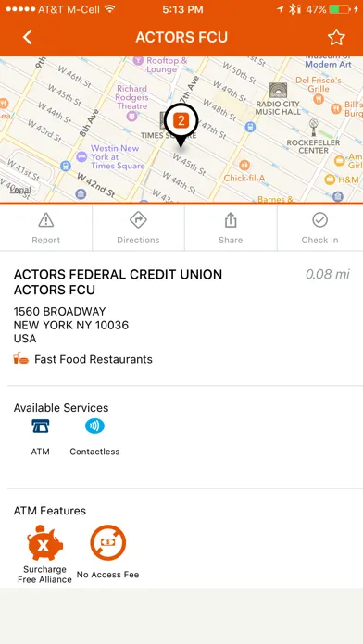The image size is (363, 644).
Task: Add location to favorites with star icon
Action: [x=336, y=37]
